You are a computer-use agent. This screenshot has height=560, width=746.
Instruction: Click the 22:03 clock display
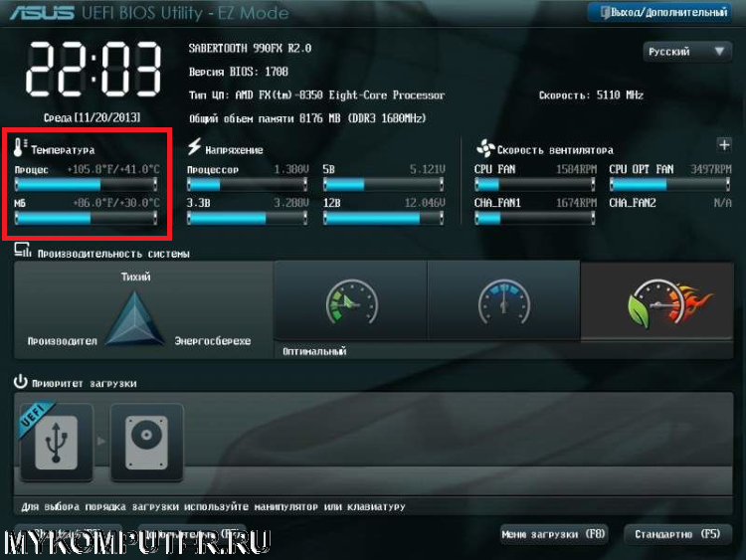click(93, 69)
